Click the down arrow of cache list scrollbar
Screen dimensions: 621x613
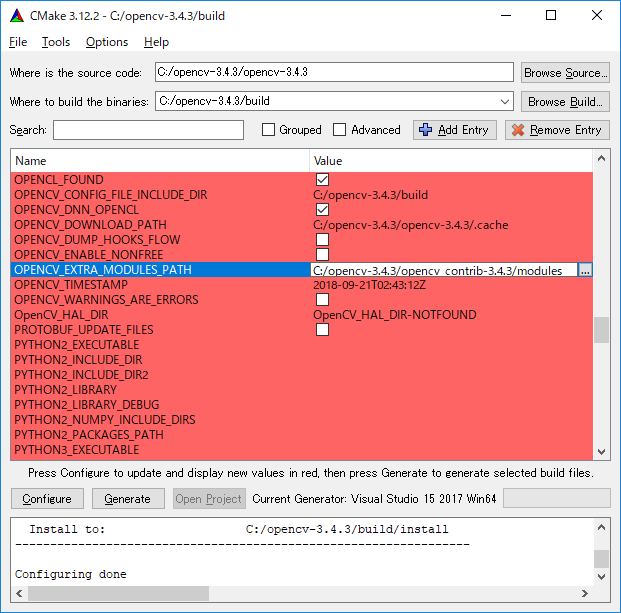601,452
